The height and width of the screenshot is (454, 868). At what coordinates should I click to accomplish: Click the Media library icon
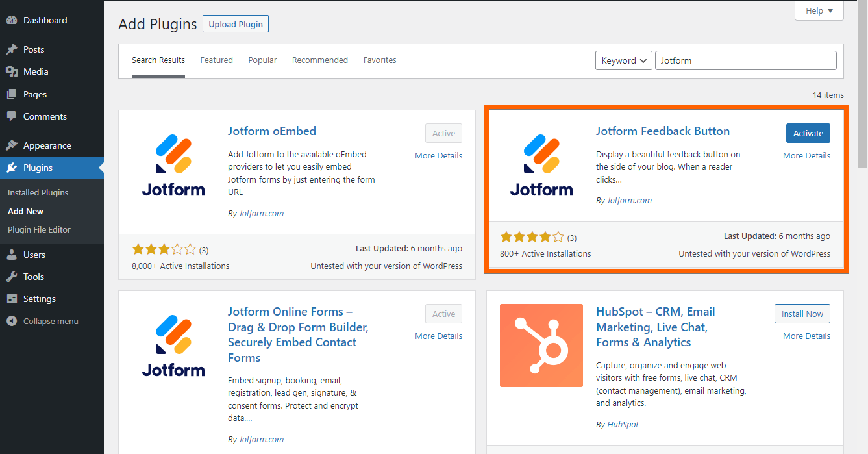pyautogui.click(x=12, y=71)
